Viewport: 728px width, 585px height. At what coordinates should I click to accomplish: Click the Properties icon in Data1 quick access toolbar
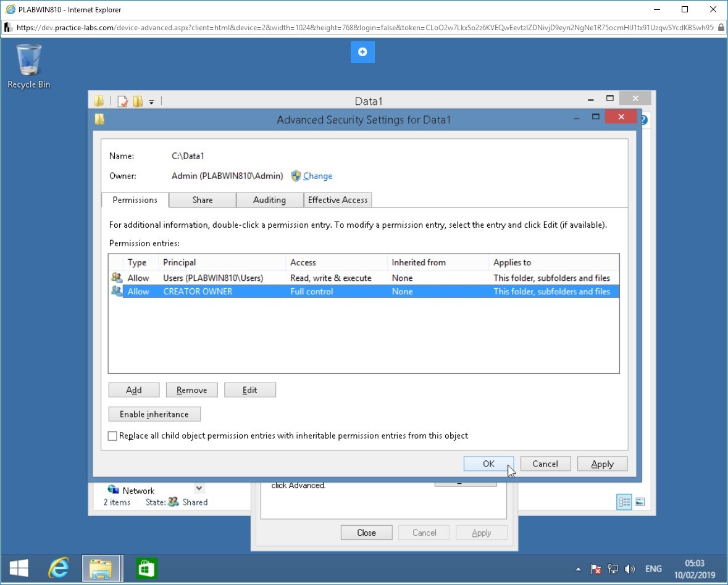click(x=123, y=101)
